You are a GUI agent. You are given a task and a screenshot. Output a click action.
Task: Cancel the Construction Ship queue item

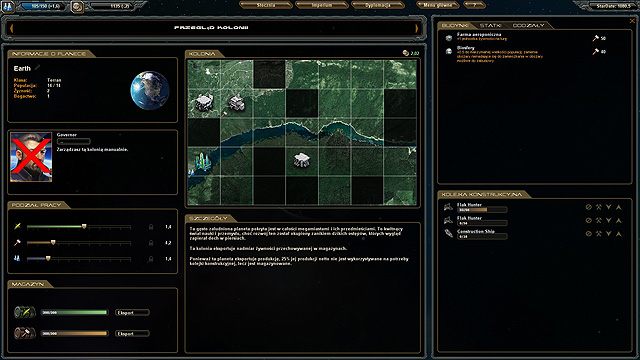[x=588, y=234]
